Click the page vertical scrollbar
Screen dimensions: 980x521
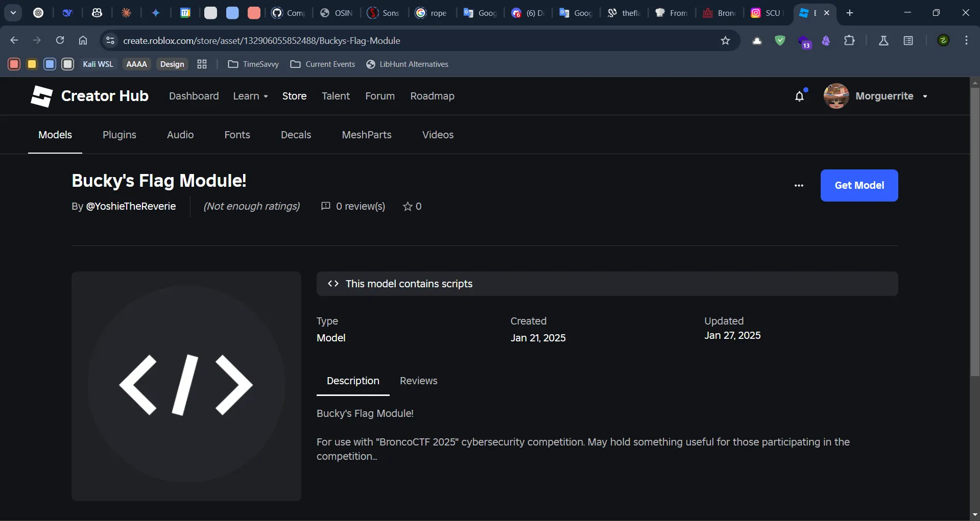click(x=975, y=232)
